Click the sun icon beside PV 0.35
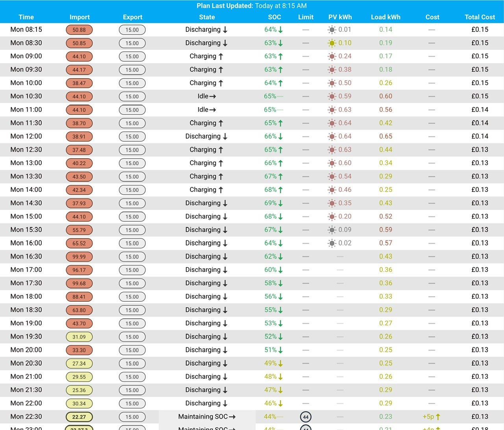 (332, 203)
